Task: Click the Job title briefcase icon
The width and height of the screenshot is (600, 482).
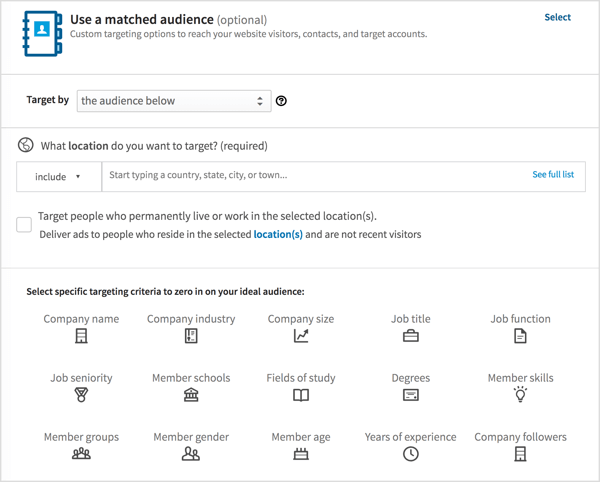Action: 411,337
